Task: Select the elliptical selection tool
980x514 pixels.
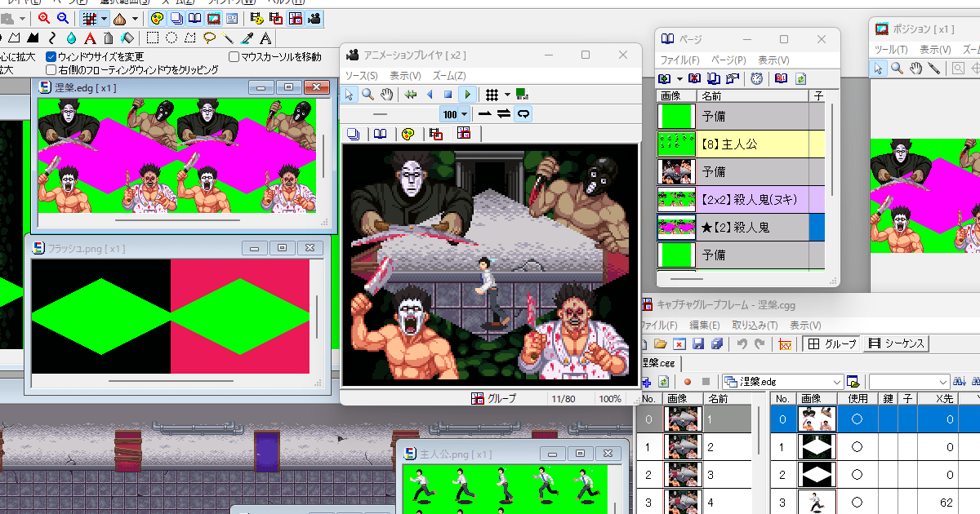Action: [x=171, y=38]
